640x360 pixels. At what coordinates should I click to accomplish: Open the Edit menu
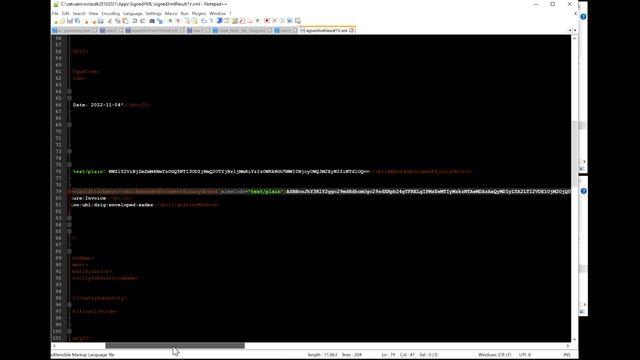pos(65,13)
